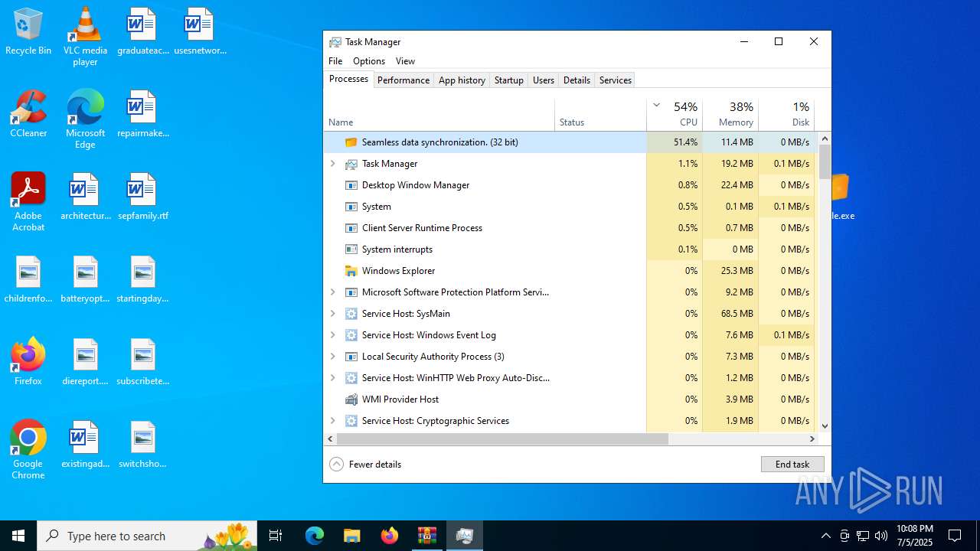This screenshot has height=551, width=980.
Task: Switch to the Services tab
Action: click(616, 80)
